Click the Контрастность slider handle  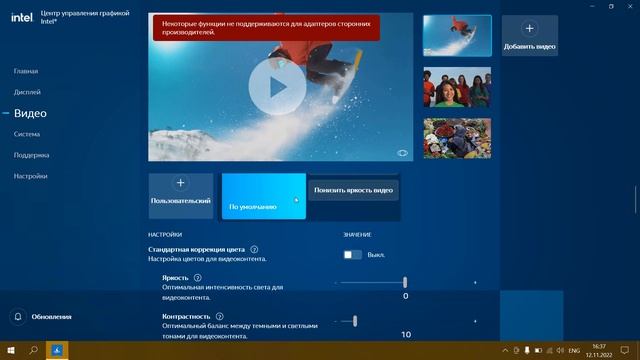pos(355,321)
